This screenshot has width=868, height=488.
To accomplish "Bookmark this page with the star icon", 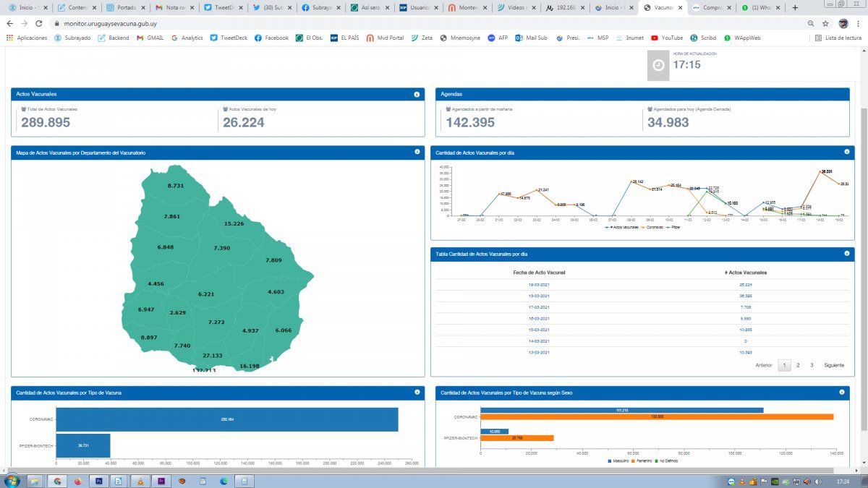I will (825, 23).
